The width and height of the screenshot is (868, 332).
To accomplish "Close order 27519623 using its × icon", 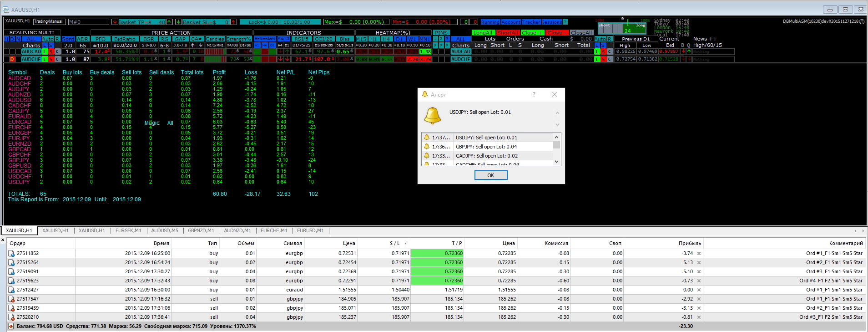I will pyautogui.click(x=699, y=281).
